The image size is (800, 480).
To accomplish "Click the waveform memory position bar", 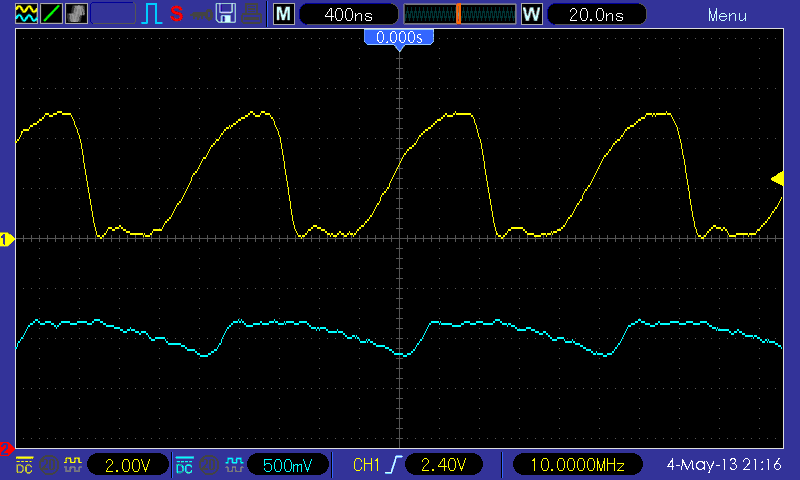I will [x=460, y=14].
